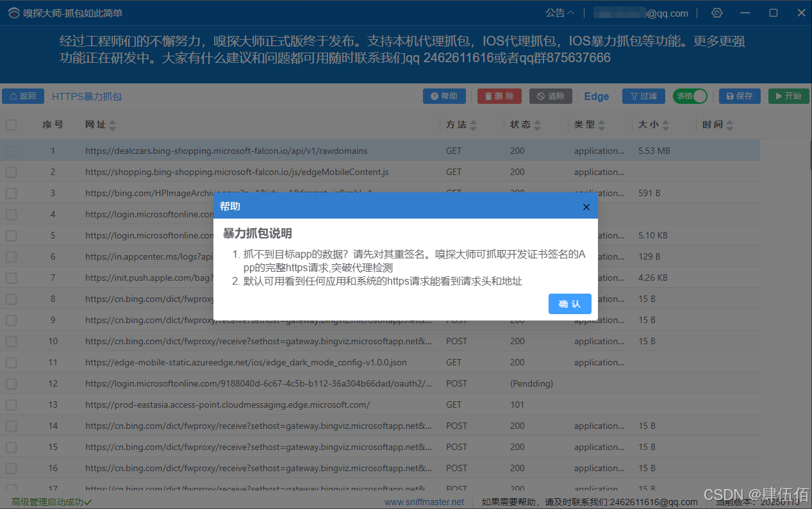Confirm dialog with 确认 button
The image size is (812, 509).
pyautogui.click(x=570, y=304)
